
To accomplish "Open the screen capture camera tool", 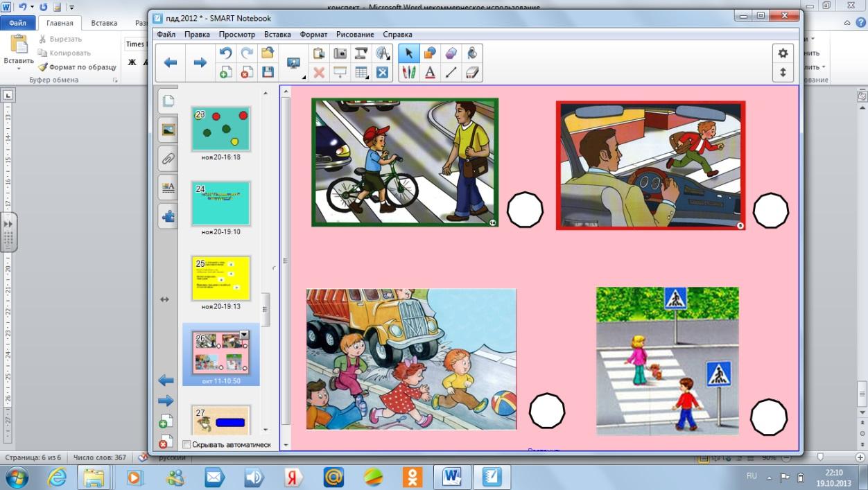I will tap(340, 53).
